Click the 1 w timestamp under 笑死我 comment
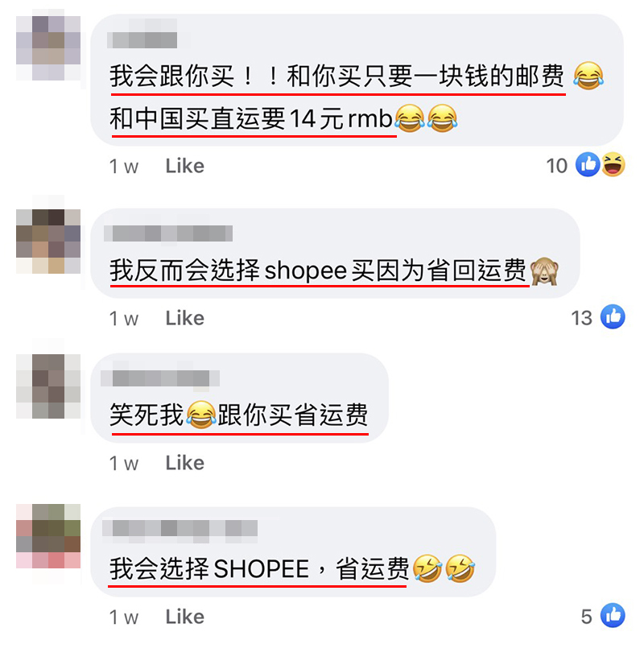 tap(124, 464)
